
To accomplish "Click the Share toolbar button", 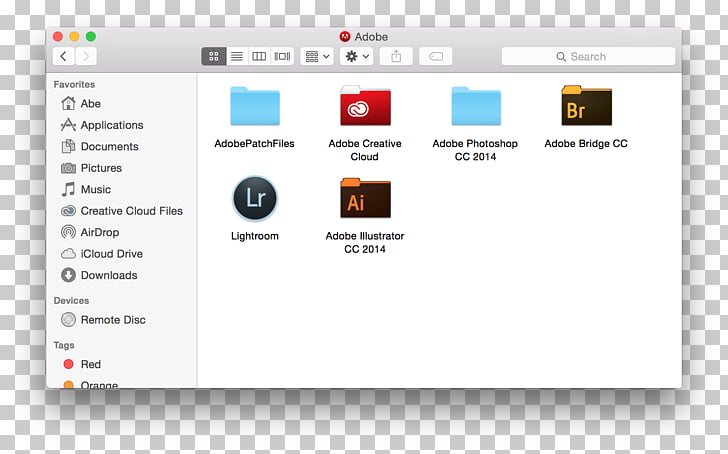I will click(396, 56).
